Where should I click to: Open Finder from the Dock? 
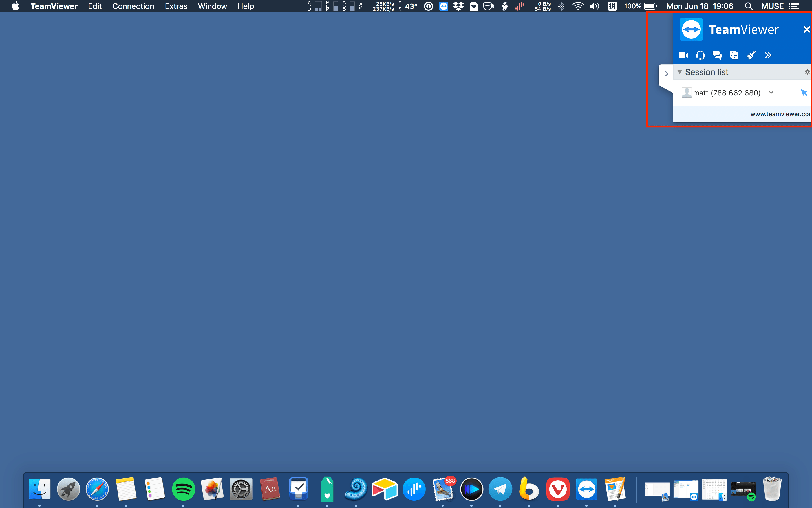tap(39, 489)
